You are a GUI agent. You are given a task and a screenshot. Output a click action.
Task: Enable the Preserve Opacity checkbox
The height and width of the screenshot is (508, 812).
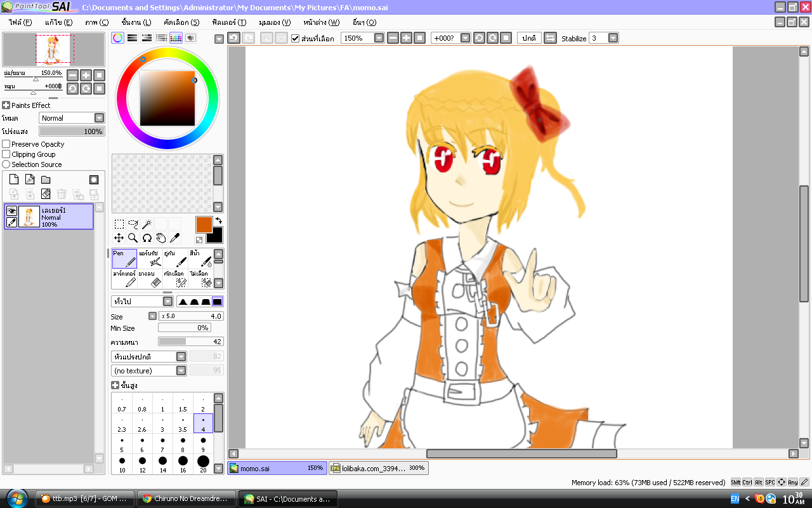[6, 144]
